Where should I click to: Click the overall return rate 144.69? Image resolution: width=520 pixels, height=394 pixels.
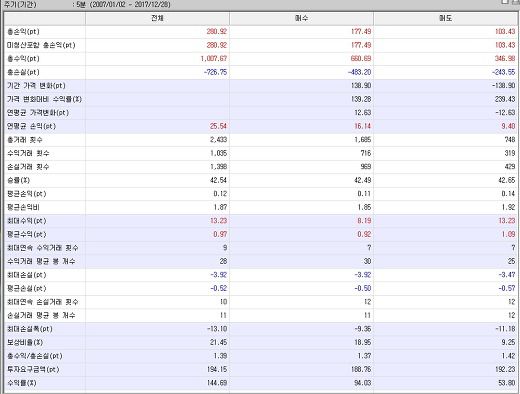click(x=217, y=383)
